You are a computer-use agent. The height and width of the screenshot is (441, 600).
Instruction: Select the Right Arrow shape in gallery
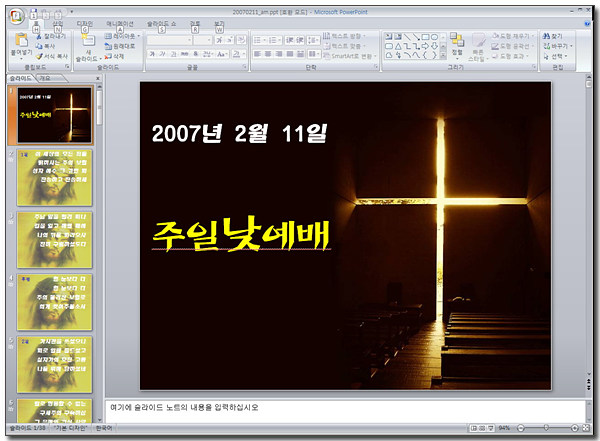(x=426, y=46)
